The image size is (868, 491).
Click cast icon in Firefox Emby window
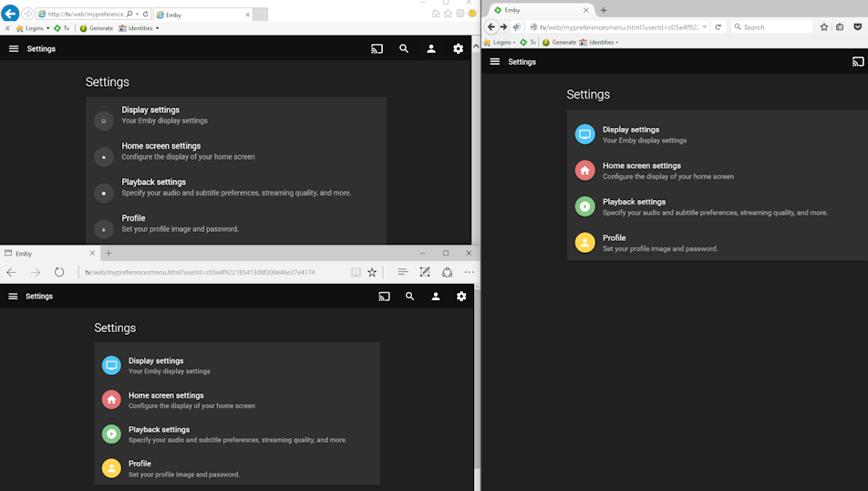point(858,61)
